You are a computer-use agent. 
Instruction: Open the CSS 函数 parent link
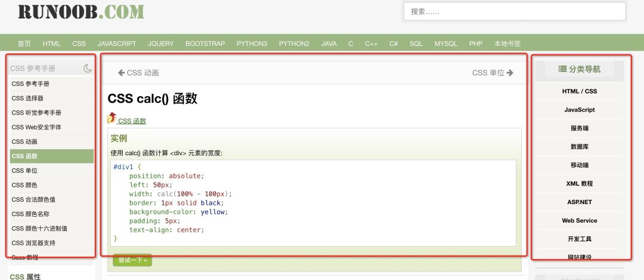click(x=132, y=121)
